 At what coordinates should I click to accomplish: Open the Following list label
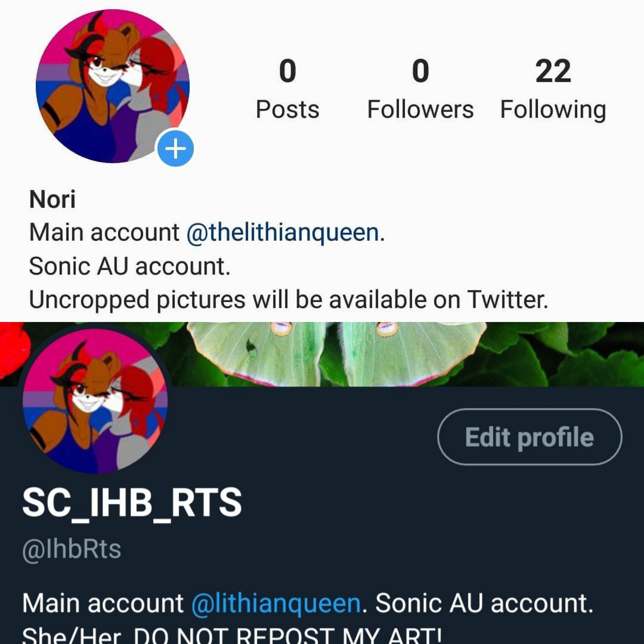pyautogui.click(x=553, y=110)
